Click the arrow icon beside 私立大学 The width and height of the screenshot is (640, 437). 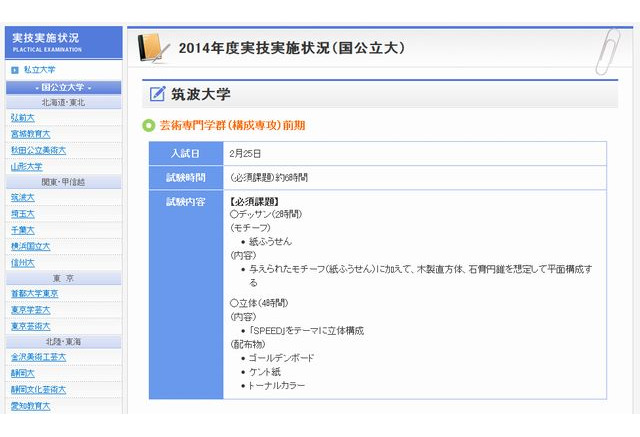[15, 70]
